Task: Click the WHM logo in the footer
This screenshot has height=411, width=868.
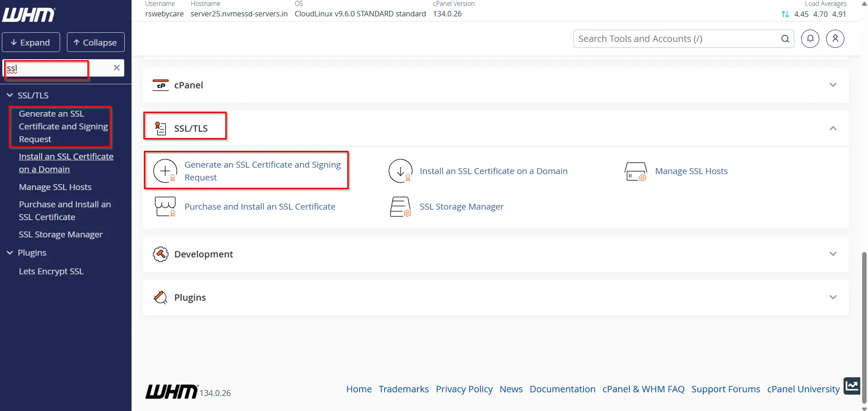Action: [x=172, y=392]
